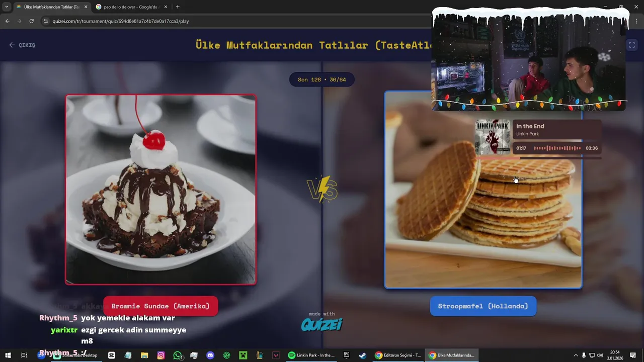Show hidden system tray icons
Viewport: 644px width, 362px height.
tap(576, 355)
